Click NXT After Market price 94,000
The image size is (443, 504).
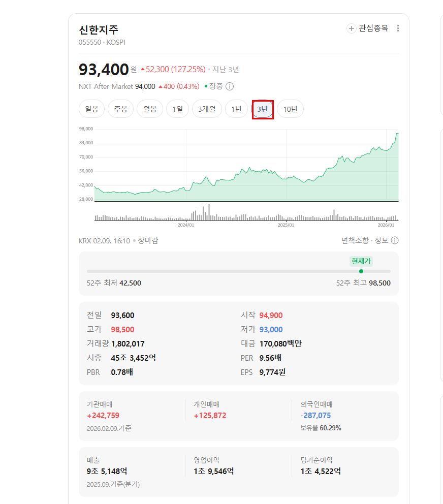click(145, 86)
